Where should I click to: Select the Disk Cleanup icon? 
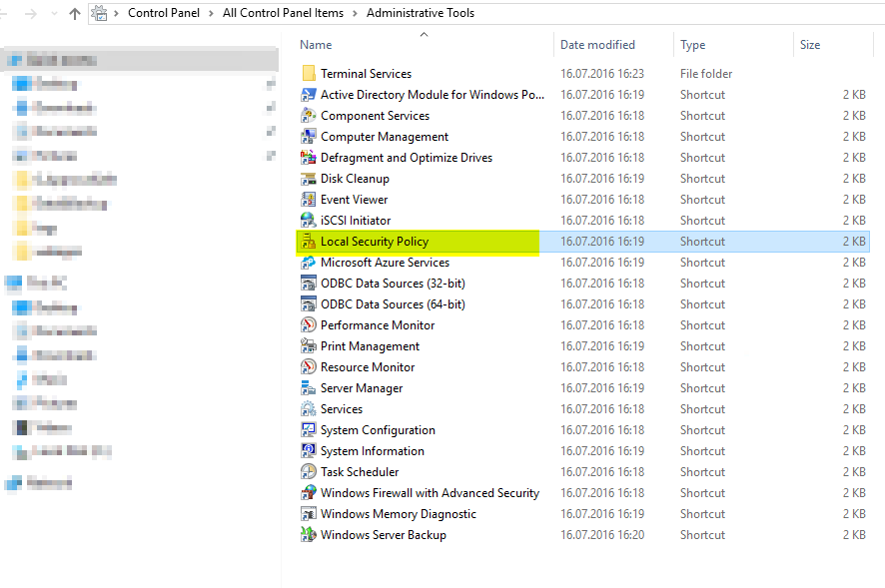[x=309, y=179]
